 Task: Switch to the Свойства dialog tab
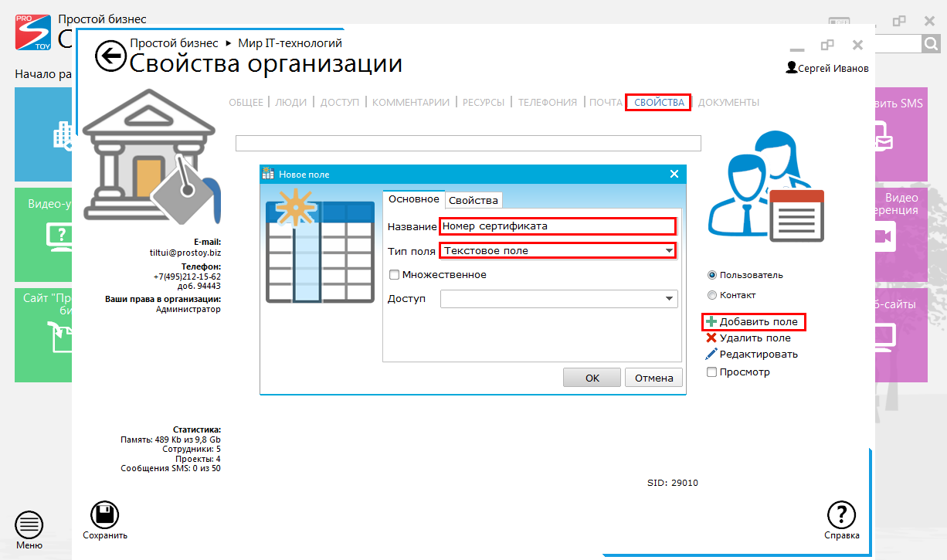click(473, 200)
